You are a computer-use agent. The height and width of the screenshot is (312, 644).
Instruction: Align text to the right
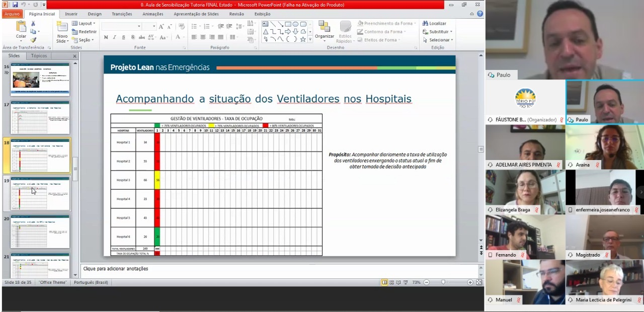[x=212, y=37]
